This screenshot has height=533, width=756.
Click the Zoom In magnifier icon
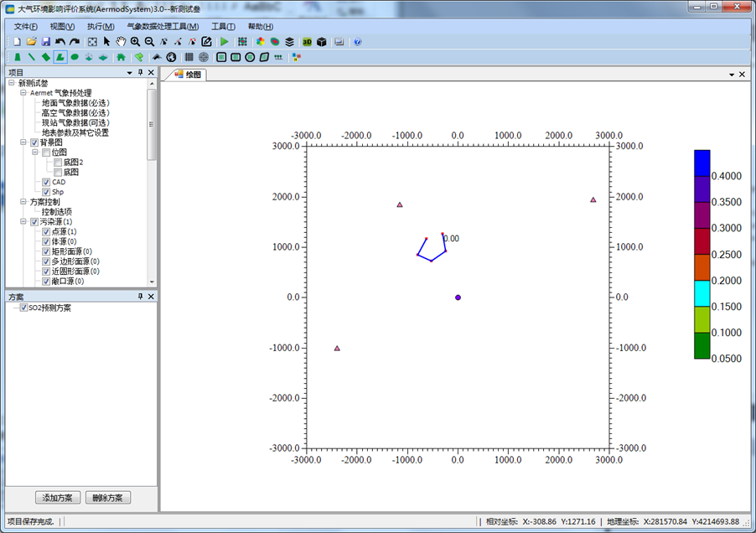click(135, 41)
